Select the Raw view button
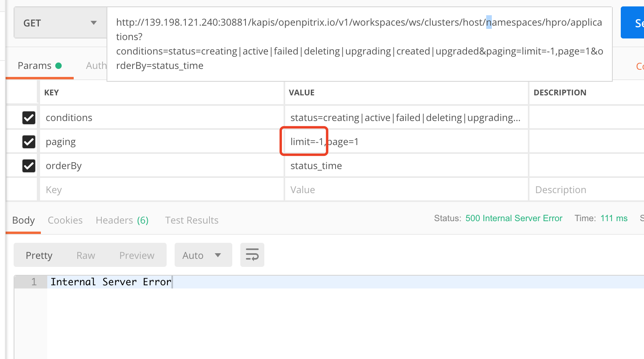Image resolution: width=644 pixels, height=359 pixels. 86,255
